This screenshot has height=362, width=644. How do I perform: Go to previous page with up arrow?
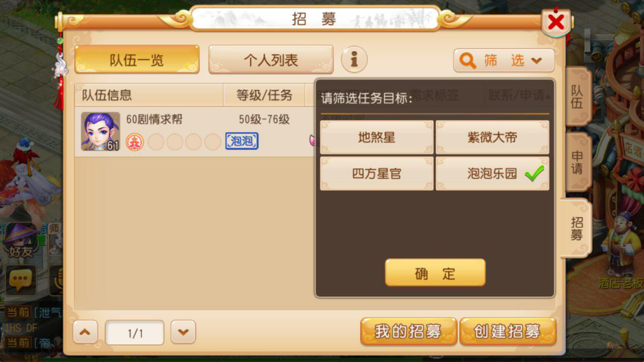(85, 333)
